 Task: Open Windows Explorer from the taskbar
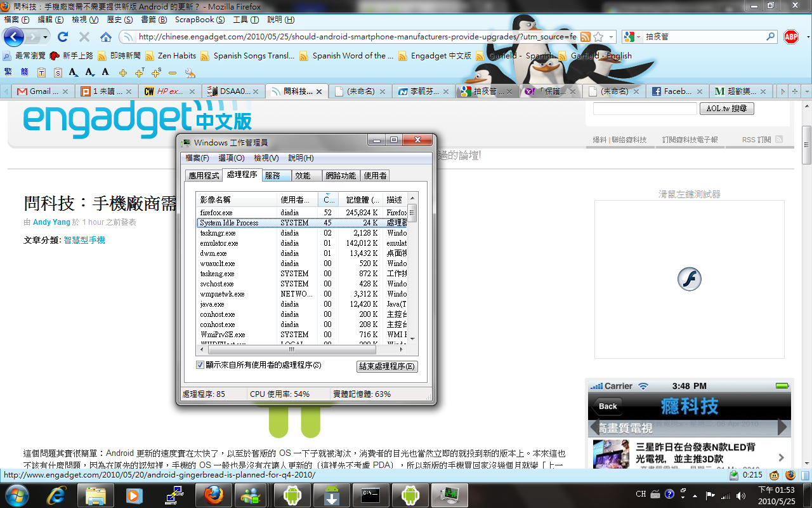click(96, 495)
